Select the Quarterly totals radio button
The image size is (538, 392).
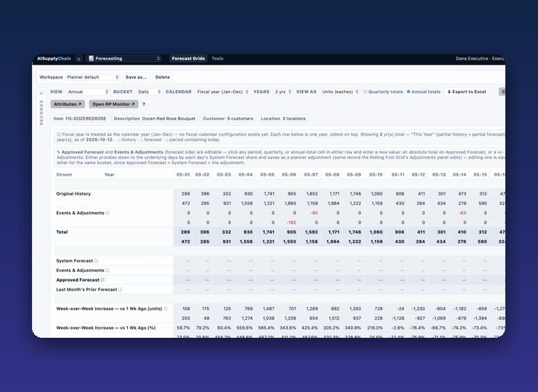pos(366,92)
